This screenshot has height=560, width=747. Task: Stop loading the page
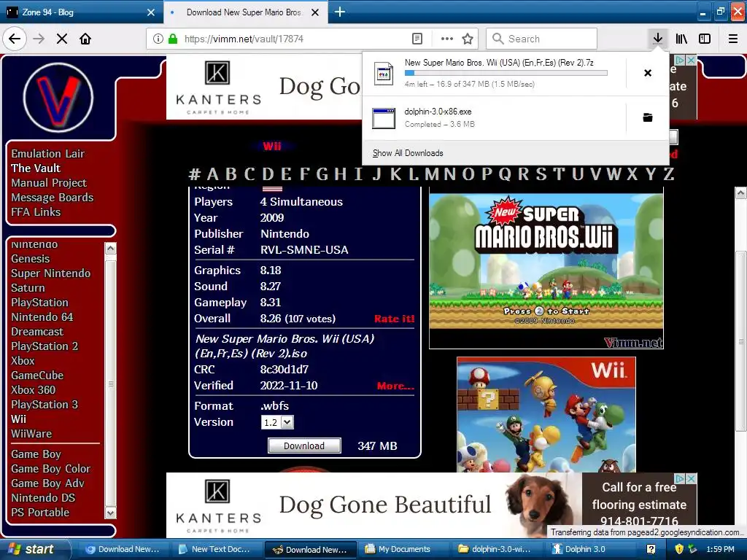coord(62,39)
